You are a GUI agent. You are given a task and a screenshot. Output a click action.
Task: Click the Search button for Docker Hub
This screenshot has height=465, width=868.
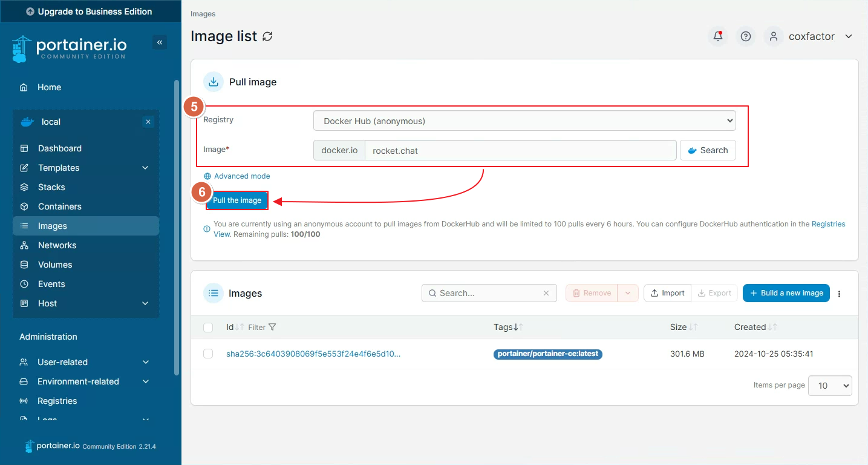pos(708,150)
